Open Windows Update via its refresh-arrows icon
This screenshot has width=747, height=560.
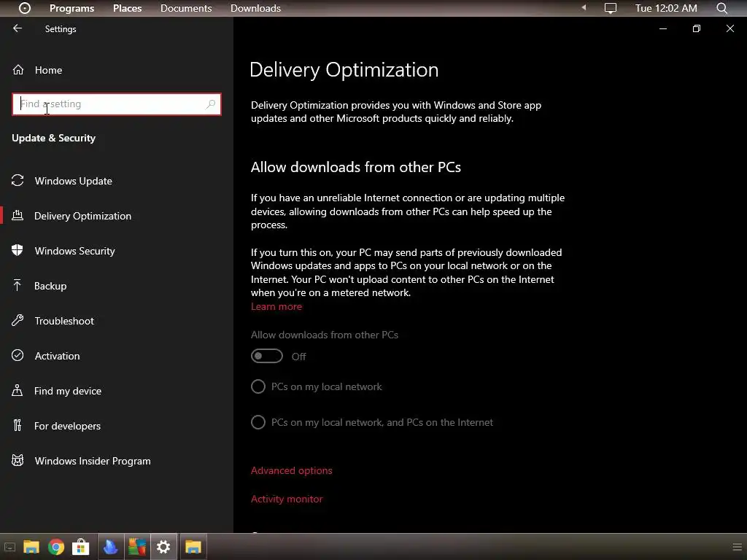point(18,181)
